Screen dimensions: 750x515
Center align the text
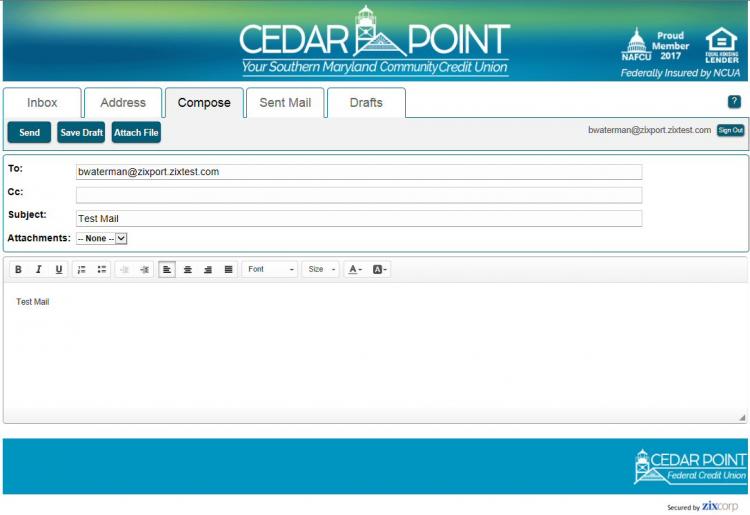pyautogui.click(x=188, y=270)
